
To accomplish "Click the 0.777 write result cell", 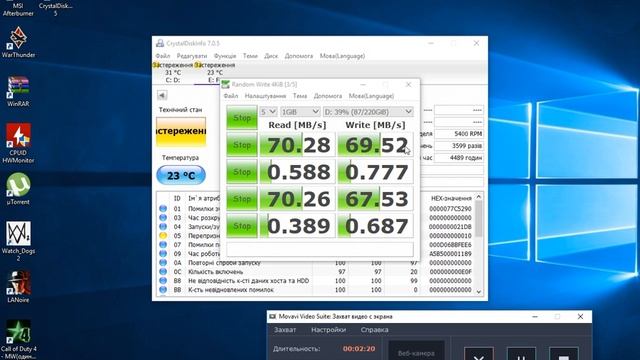I will (376, 172).
